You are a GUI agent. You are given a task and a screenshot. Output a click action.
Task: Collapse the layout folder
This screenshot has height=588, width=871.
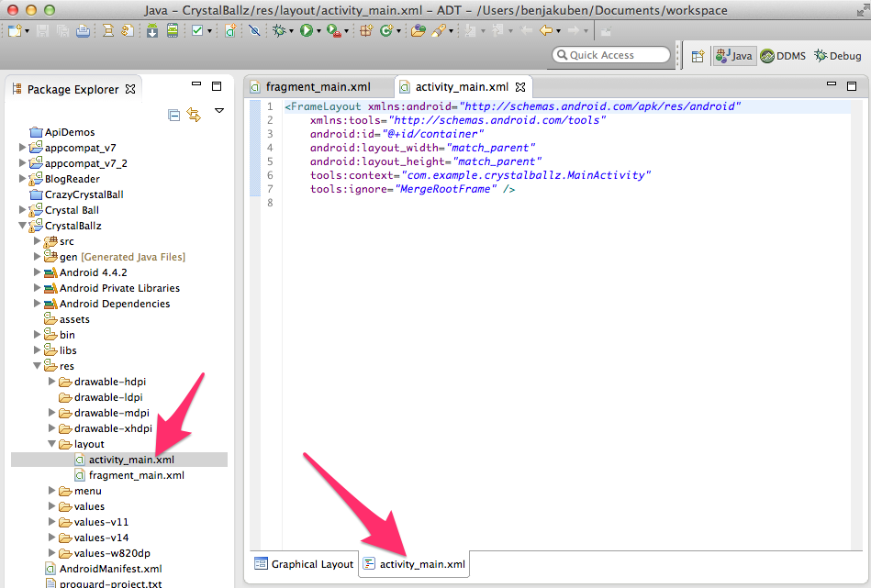pyautogui.click(x=52, y=444)
